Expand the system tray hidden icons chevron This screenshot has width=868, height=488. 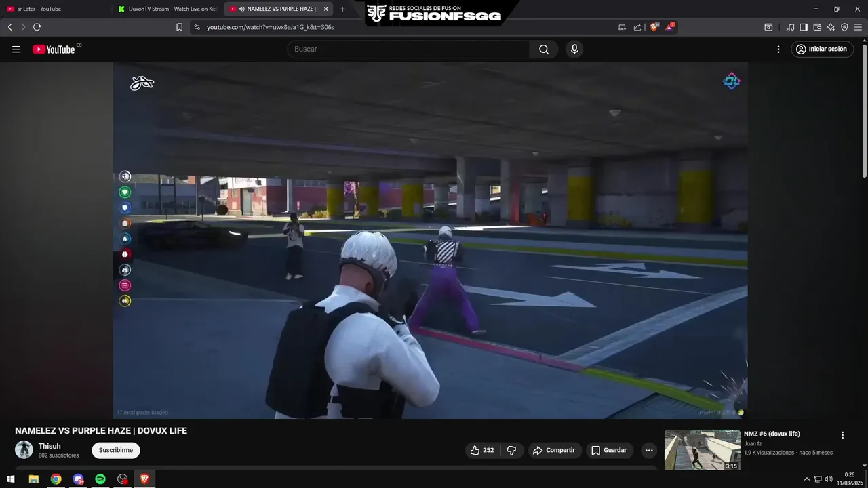pyautogui.click(x=807, y=479)
